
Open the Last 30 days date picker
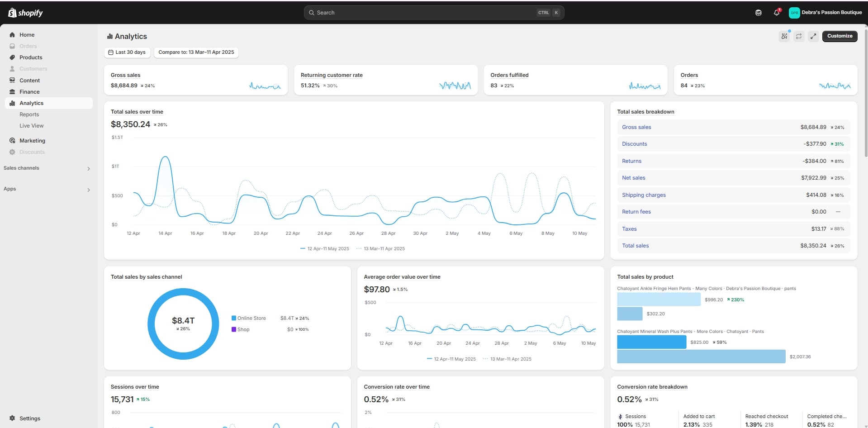(x=127, y=52)
